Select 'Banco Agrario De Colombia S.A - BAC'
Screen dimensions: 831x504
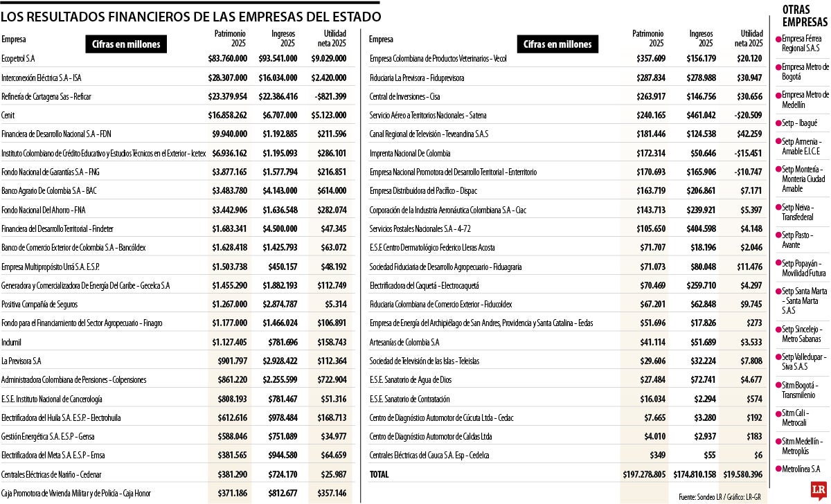pyautogui.click(x=49, y=191)
